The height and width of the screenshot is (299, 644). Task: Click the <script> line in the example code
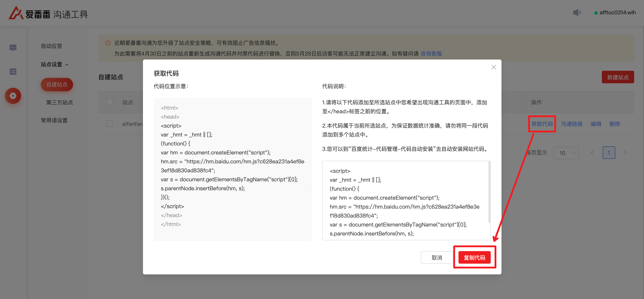click(x=171, y=126)
